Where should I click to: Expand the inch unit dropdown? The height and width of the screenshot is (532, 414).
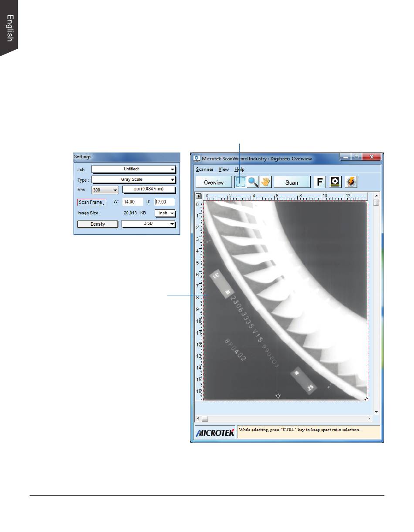pos(166,213)
